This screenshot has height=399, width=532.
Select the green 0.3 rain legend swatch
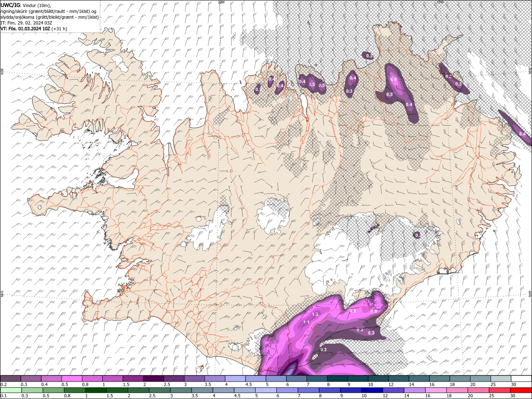click(x=33, y=390)
